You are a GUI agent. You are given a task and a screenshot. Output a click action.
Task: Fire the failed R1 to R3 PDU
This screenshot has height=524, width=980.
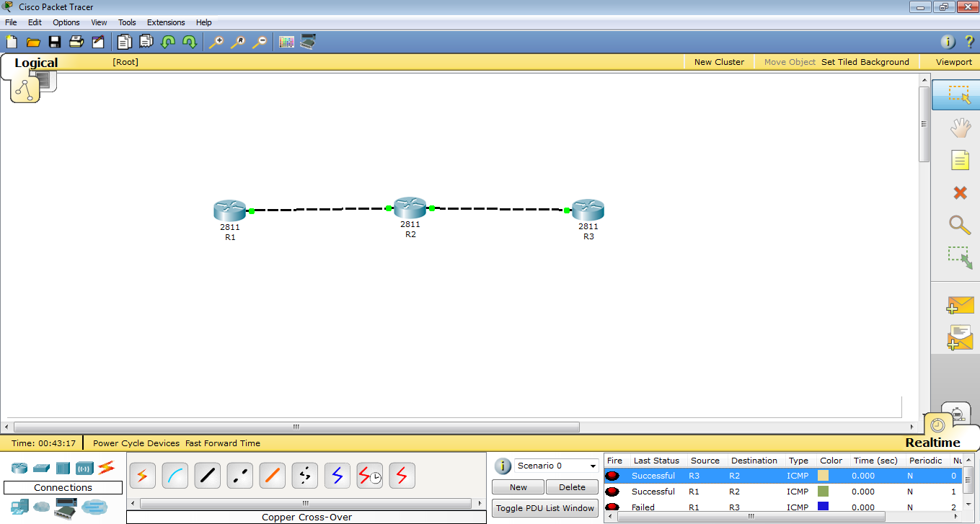pos(614,507)
